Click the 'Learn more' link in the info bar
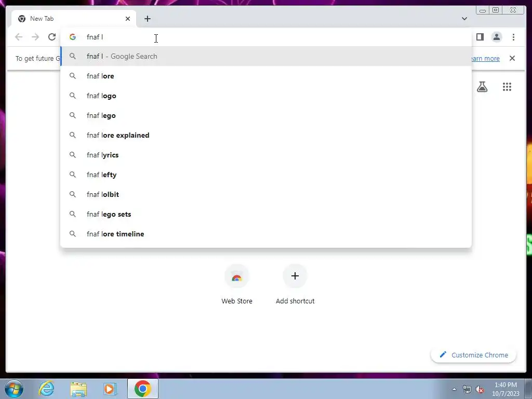This screenshot has width=532, height=399. click(x=486, y=58)
